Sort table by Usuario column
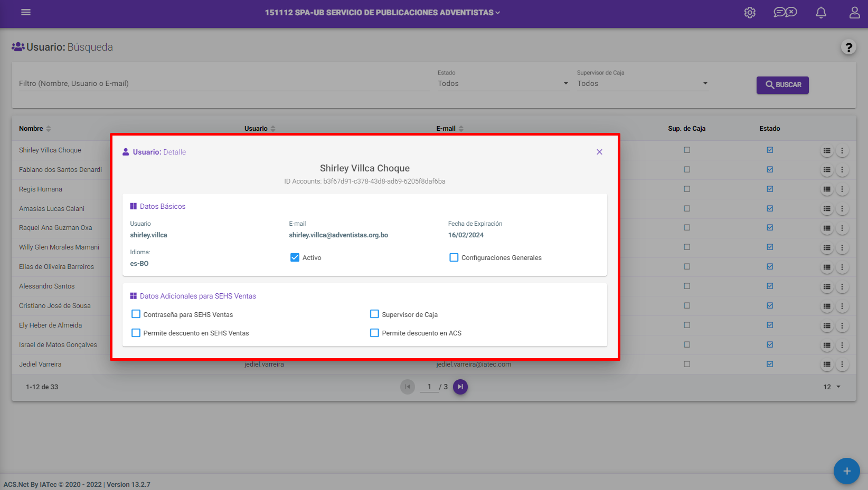This screenshot has height=490, width=868. [260, 129]
